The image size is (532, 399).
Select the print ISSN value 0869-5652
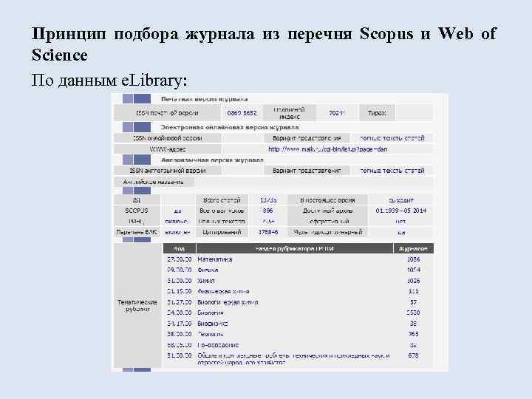point(242,113)
